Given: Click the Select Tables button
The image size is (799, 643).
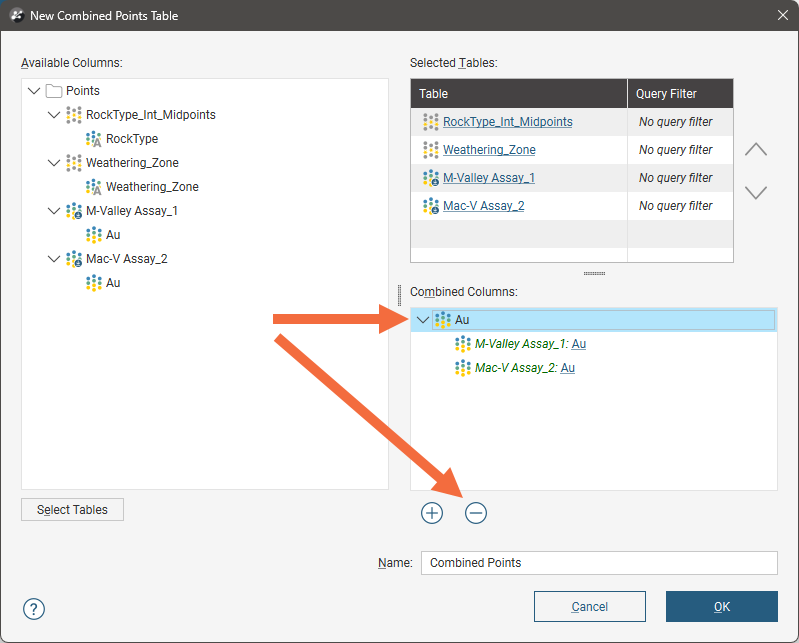Looking at the screenshot, I should coord(72,510).
